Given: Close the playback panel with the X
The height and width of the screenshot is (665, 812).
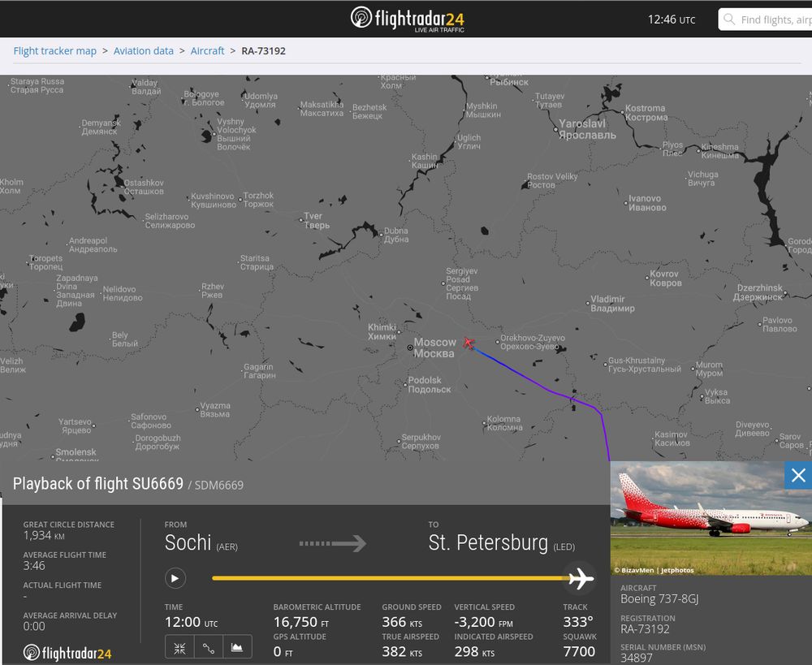Looking at the screenshot, I should pyautogui.click(x=798, y=475).
